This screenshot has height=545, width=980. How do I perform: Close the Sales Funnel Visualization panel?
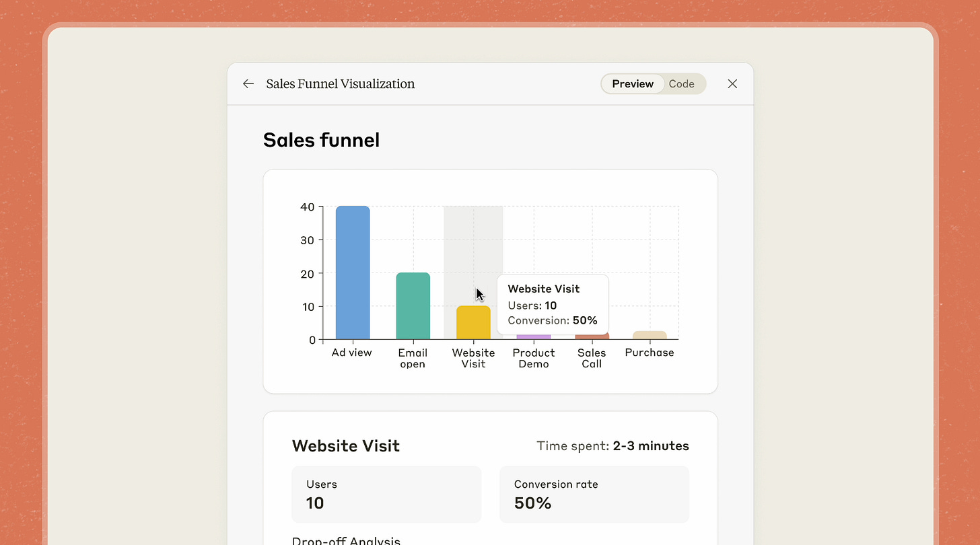[x=732, y=83]
